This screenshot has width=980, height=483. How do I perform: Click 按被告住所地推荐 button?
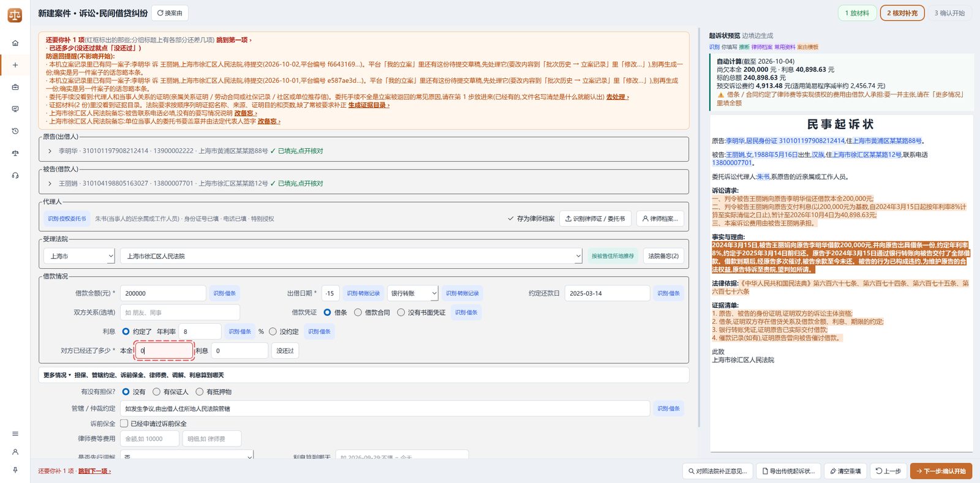(x=612, y=256)
